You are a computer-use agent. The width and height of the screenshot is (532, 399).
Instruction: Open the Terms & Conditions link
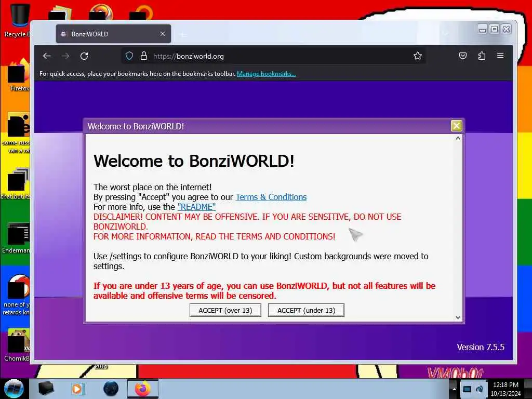(271, 197)
